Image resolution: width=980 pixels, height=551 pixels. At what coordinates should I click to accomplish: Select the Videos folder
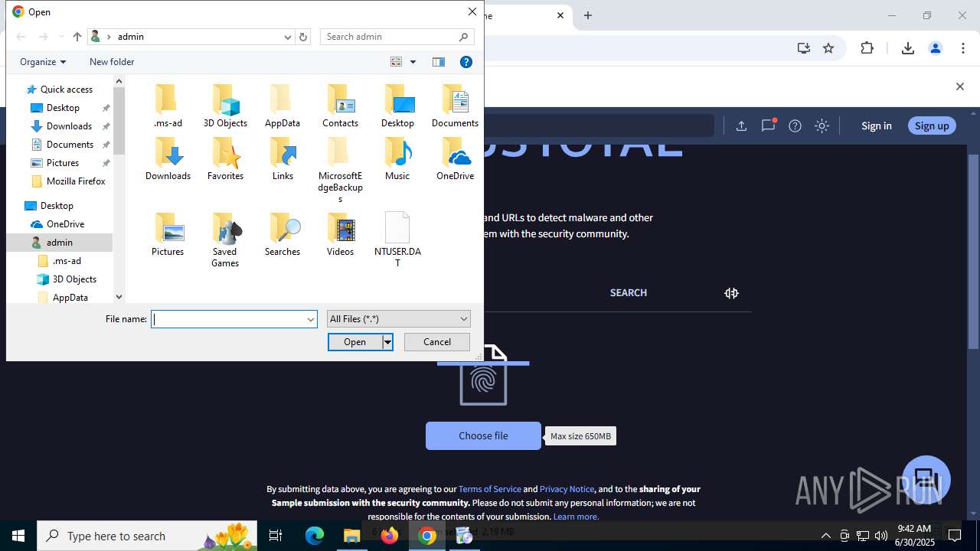(x=340, y=235)
